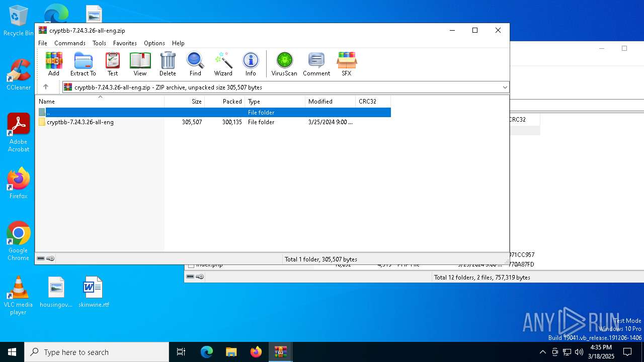Open the Comment tool
The image size is (644, 362).
pos(316,64)
